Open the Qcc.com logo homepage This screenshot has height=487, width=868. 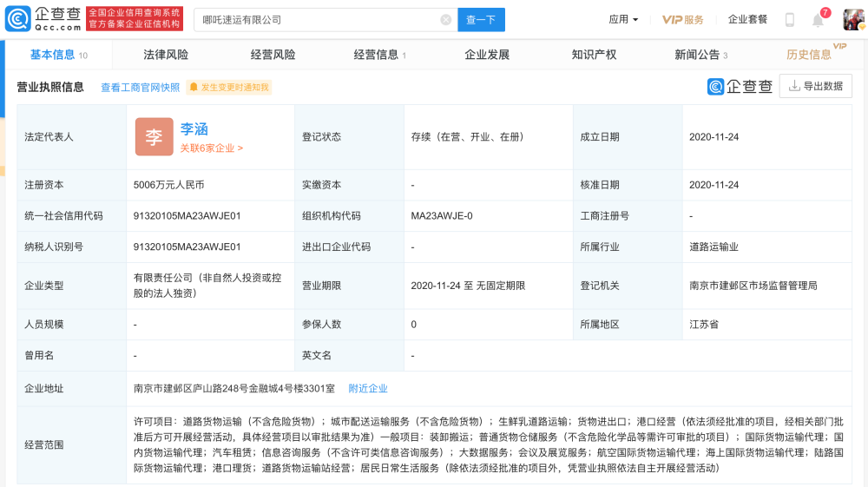(43, 19)
